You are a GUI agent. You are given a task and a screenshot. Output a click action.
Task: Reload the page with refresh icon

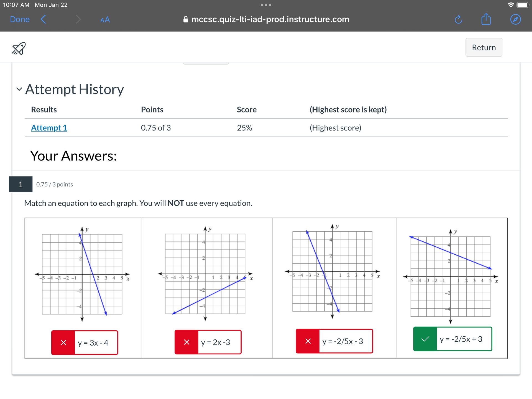click(x=458, y=19)
